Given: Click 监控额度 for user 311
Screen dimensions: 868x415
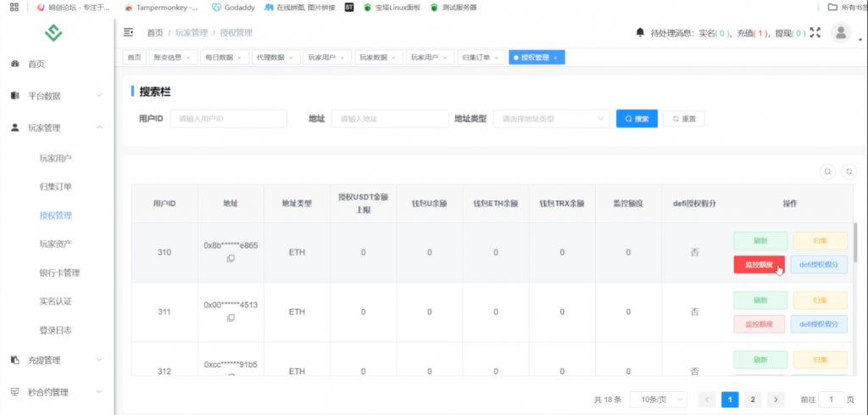Looking at the screenshot, I should (x=759, y=324).
